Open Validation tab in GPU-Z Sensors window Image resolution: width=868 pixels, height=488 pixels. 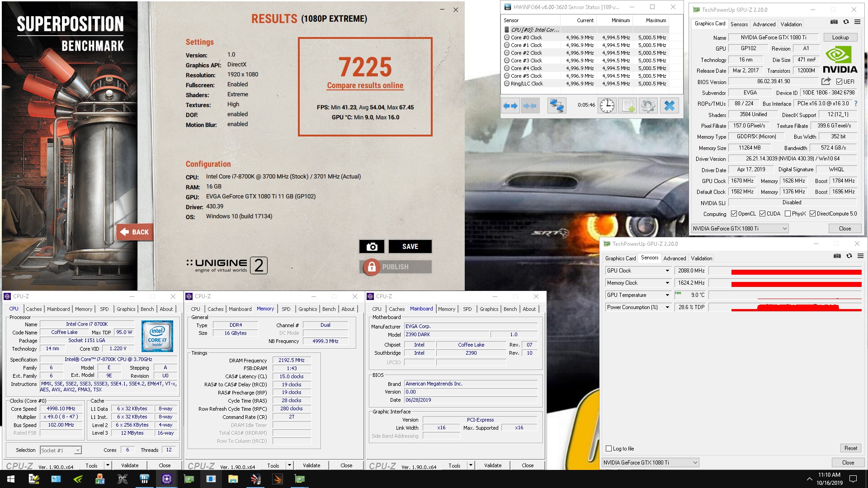pos(701,258)
